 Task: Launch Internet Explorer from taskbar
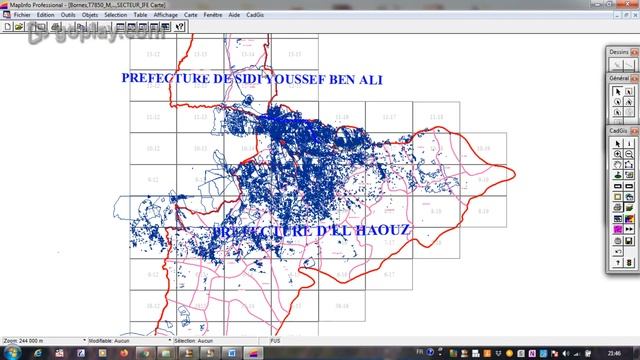(x=38, y=353)
